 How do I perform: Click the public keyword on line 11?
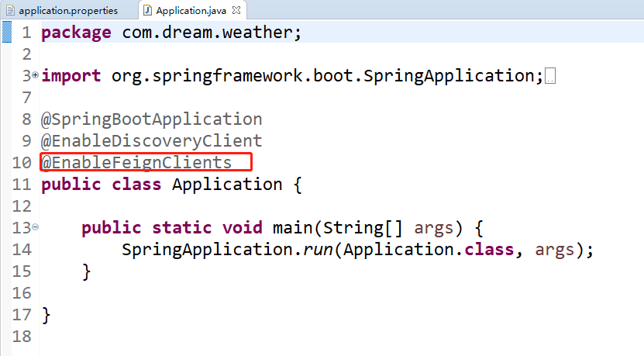click(71, 185)
